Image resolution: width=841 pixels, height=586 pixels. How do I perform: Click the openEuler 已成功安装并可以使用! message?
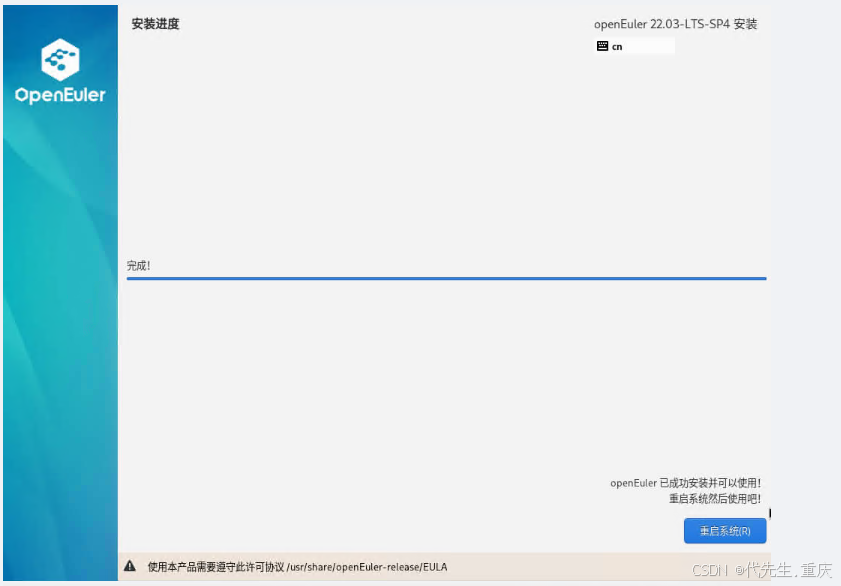click(685, 483)
